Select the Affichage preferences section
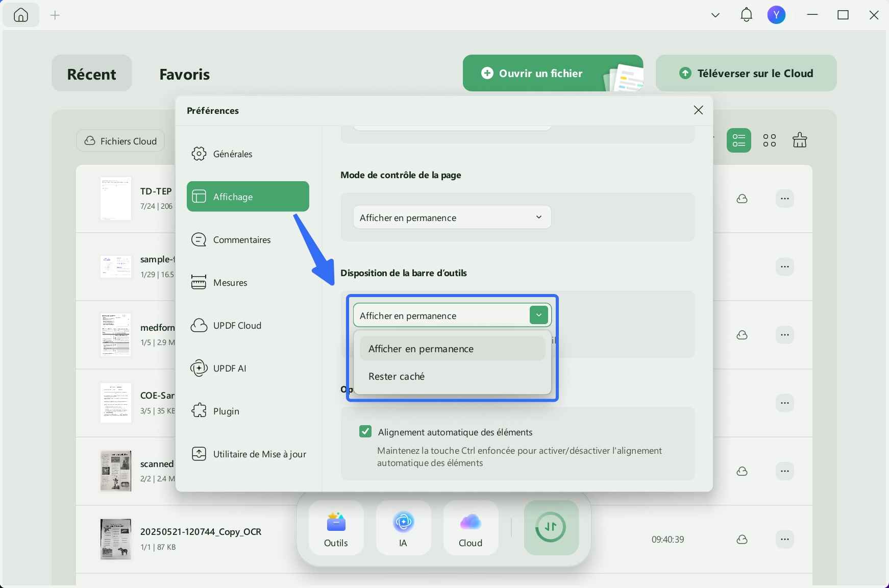This screenshot has height=588, width=889. tap(248, 197)
